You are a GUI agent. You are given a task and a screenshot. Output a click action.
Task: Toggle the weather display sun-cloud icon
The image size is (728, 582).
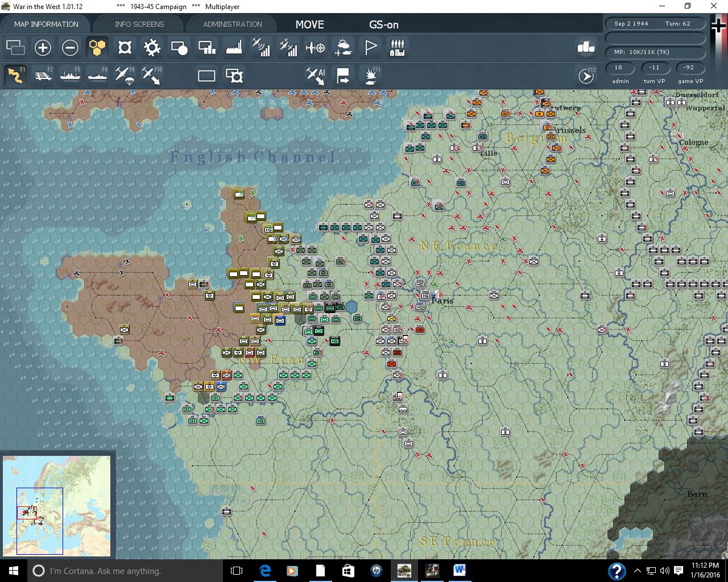click(x=343, y=48)
